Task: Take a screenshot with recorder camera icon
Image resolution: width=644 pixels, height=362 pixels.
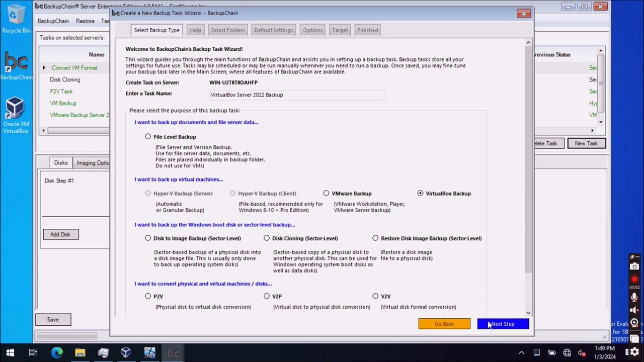Action: point(634,266)
